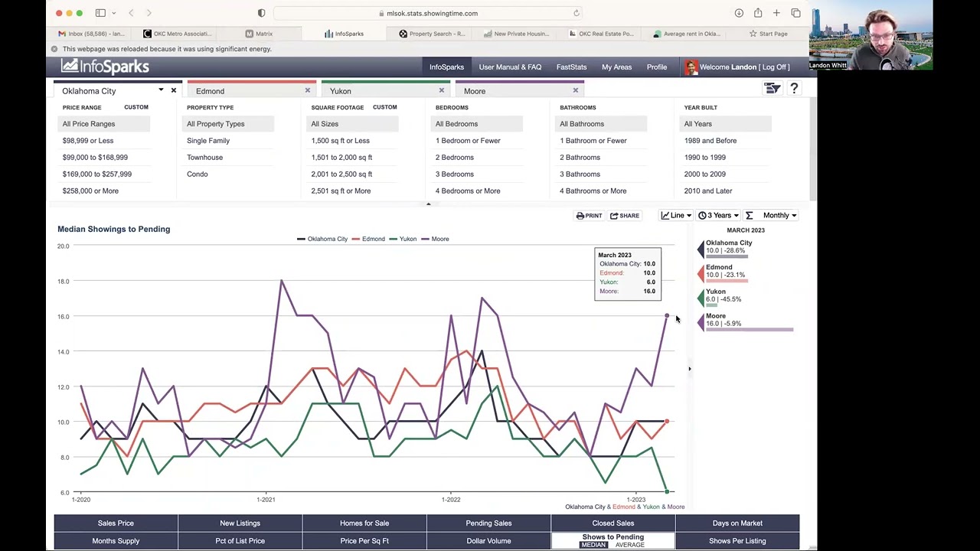Screen dimensions: 980x551
Task: Dismiss the webpage reloaded notification
Action: point(54,49)
